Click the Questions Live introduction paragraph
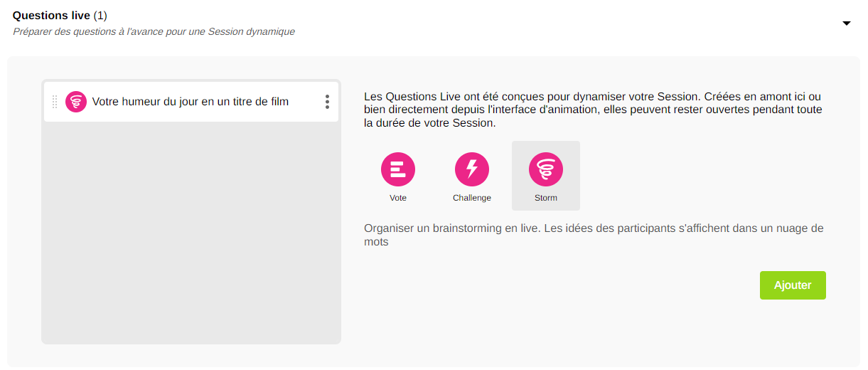Image resolution: width=868 pixels, height=370 pixels. pyautogui.click(x=594, y=110)
